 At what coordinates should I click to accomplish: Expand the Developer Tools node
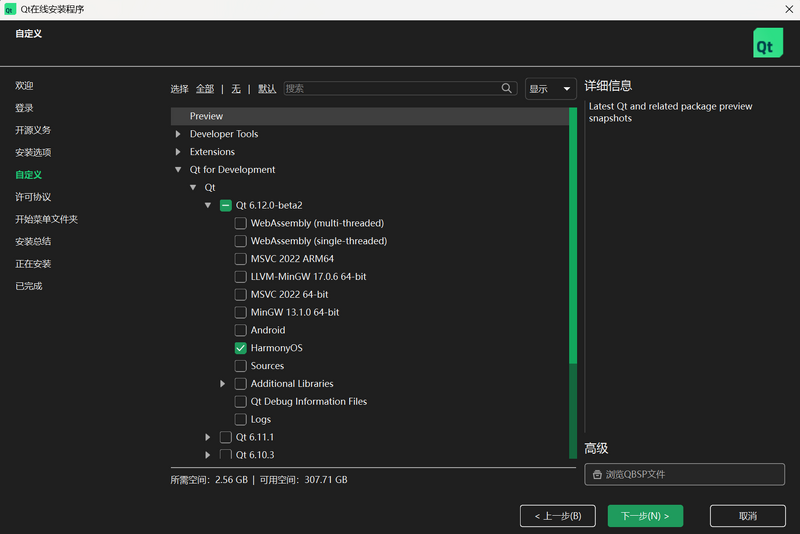178,134
